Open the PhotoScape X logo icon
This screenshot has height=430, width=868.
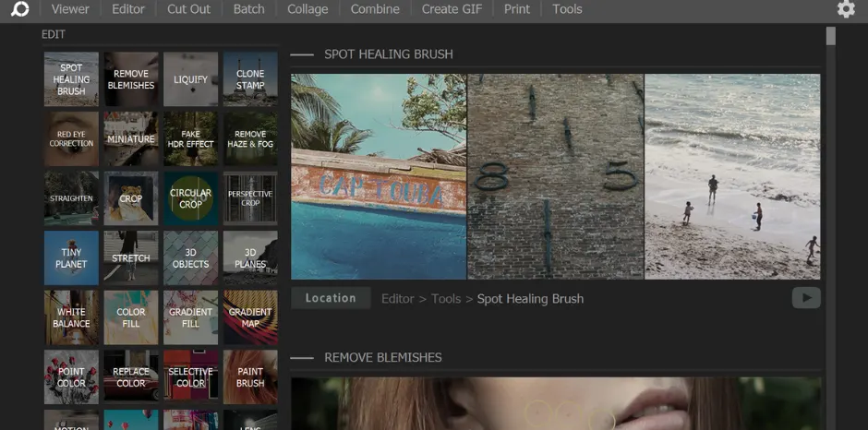[19, 9]
